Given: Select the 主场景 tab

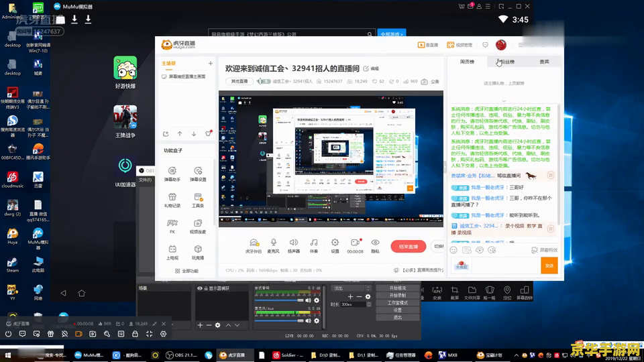Looking at the screenshot, I should pyautogui.click(x=169, y=63).
